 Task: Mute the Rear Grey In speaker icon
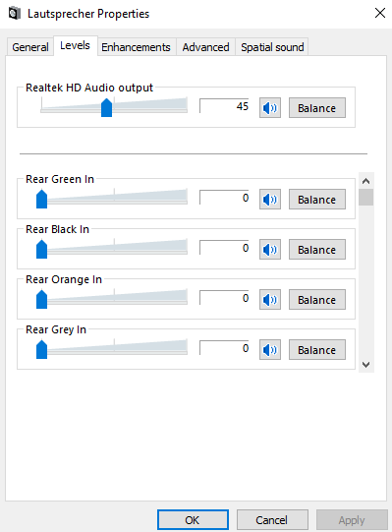point(270,350)
